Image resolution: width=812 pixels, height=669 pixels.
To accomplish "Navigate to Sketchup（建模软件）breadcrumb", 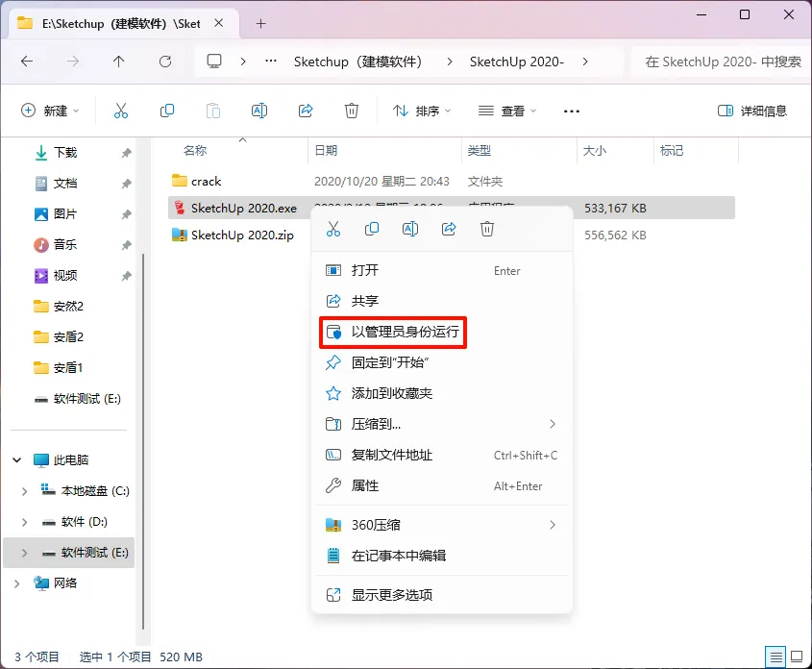I will pos(357,62).
